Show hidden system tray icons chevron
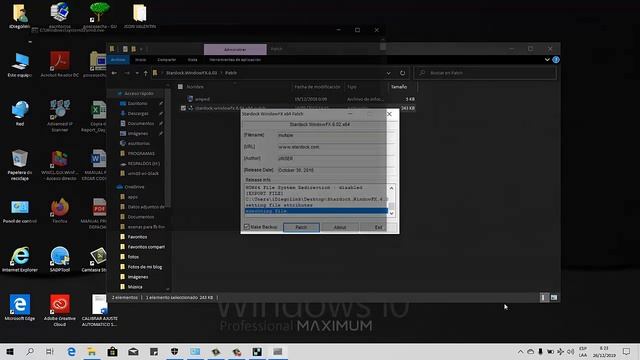 point(520,351)
